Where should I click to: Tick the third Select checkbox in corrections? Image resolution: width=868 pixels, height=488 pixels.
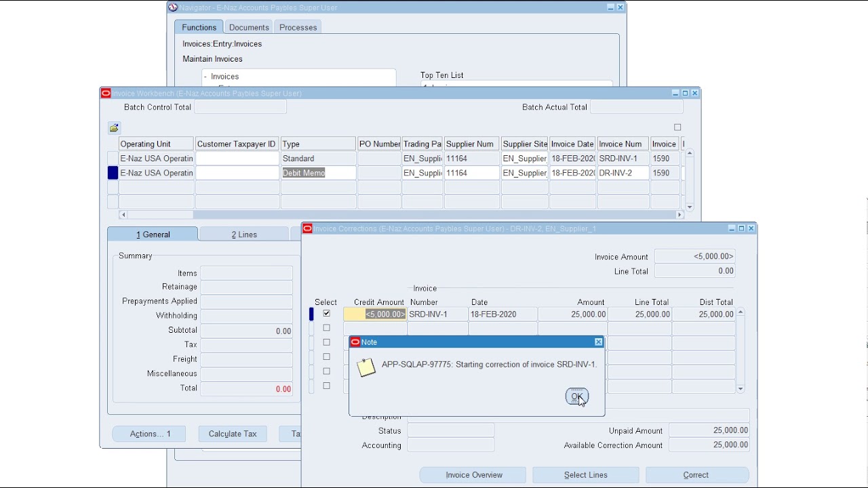click(327, 342)
